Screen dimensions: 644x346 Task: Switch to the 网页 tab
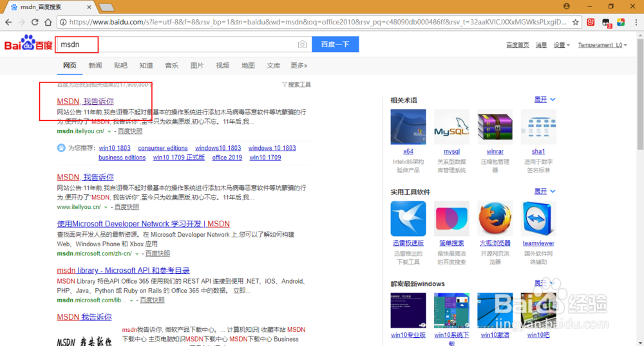[x=70, y=66]
